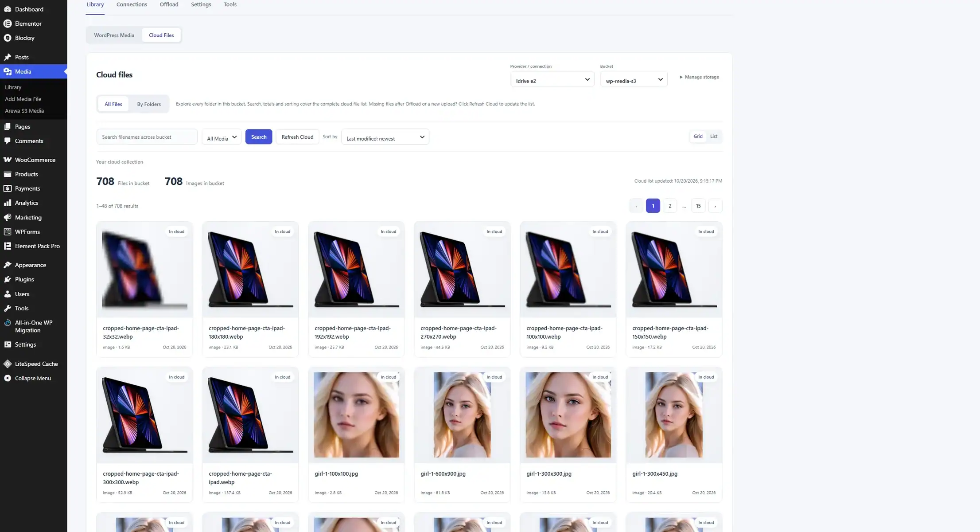
Task: Click the Refresh Cloud button
Action: coord(297,137)
